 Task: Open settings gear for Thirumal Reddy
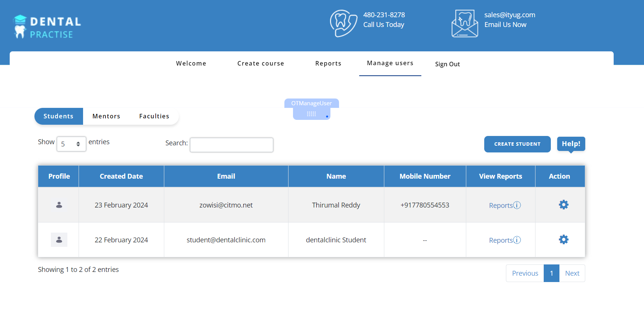(x=563, y=205)
